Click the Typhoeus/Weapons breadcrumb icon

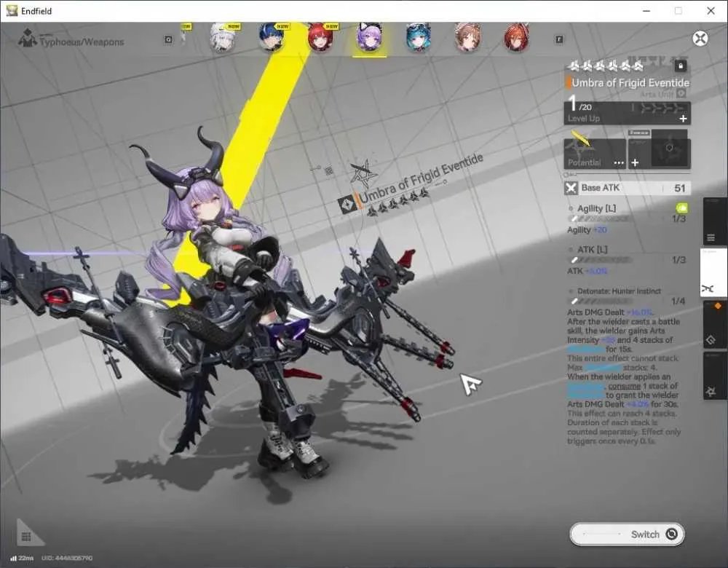[28, 39]
